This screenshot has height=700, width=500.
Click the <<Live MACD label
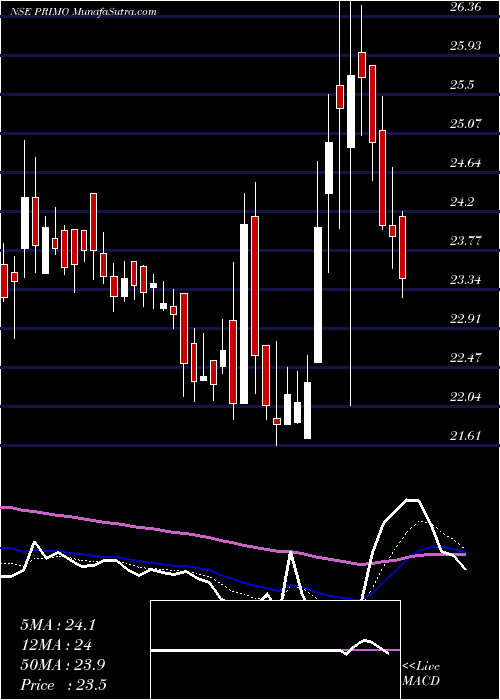point(421,674)
